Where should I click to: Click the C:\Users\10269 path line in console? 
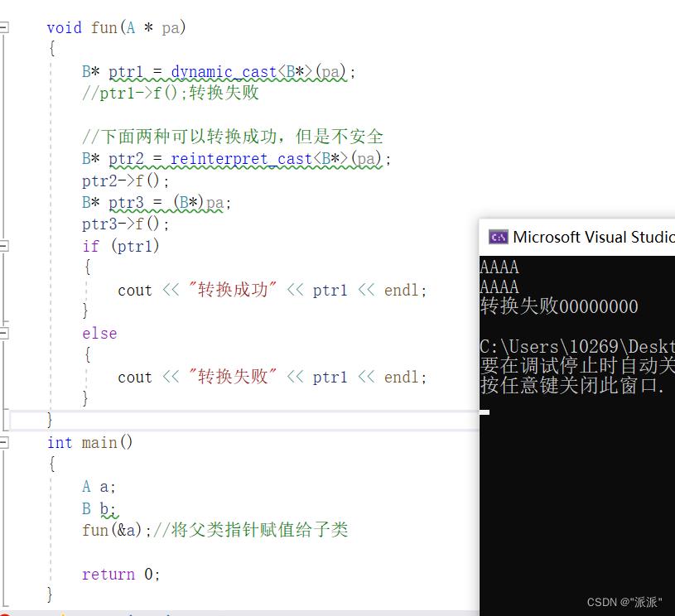pos(576,346)
